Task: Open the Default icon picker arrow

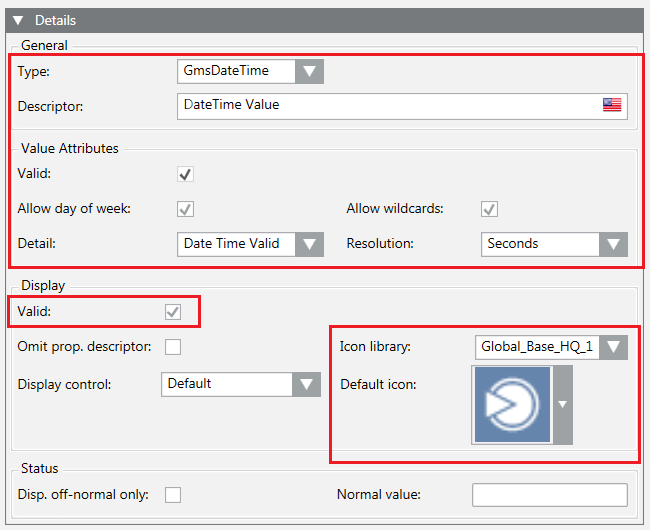Action: pyautogui.click(x=562, y=404)
